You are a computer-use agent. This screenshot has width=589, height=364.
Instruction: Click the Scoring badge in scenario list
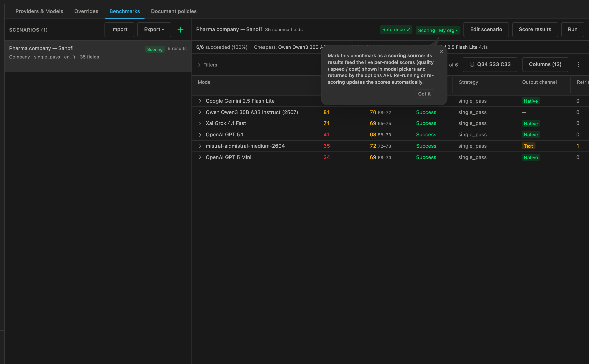(155, 49)
